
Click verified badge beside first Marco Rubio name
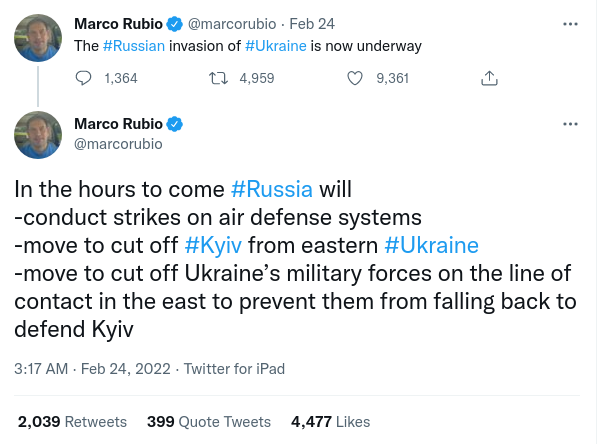tap(174, 23)
